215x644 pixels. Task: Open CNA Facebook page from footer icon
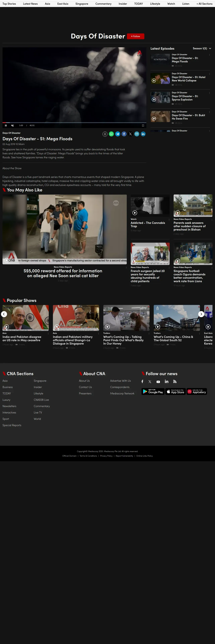142,382
